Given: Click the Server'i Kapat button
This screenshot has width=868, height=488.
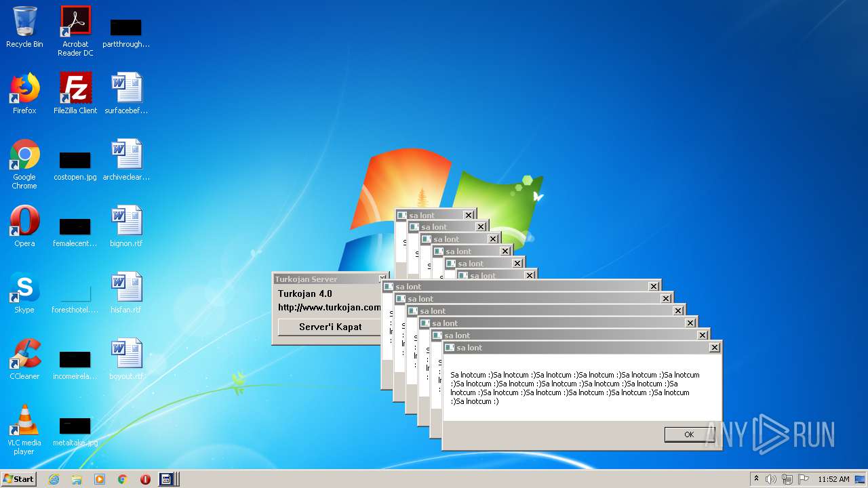Looking at the screenshot, I should [330, 327].
